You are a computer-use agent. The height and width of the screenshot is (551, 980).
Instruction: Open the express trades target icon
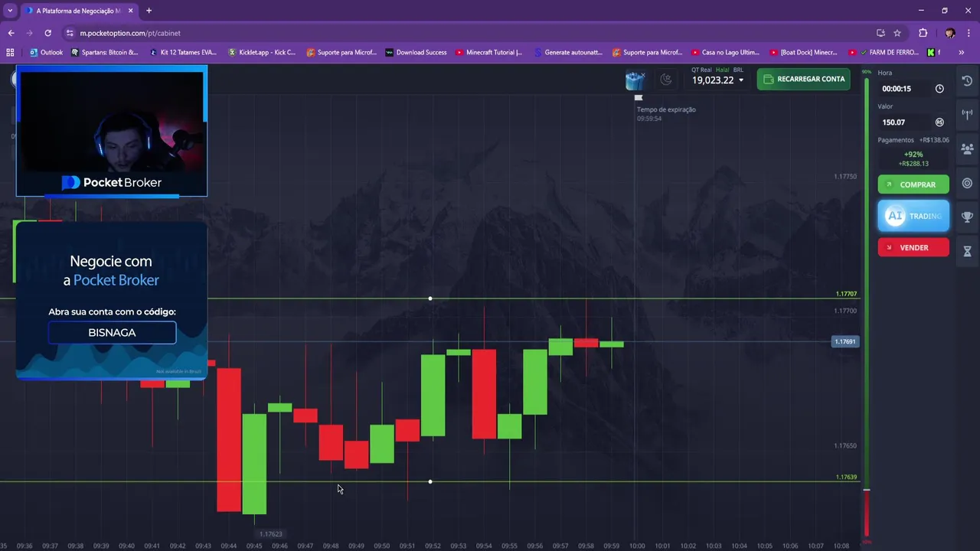point(967,184)
